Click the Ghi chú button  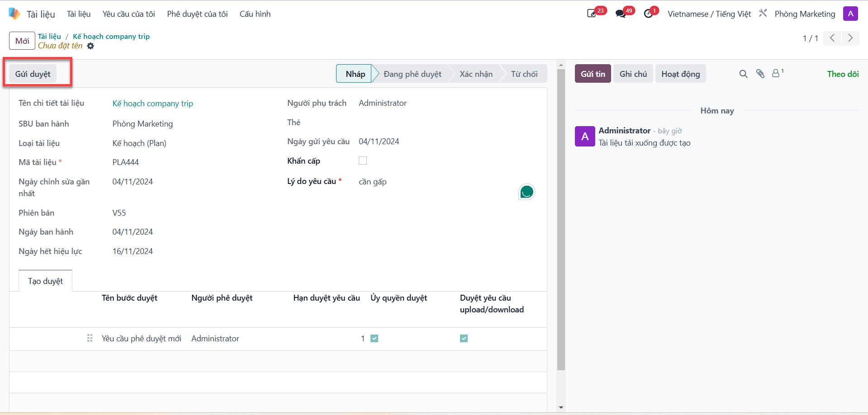633,74
